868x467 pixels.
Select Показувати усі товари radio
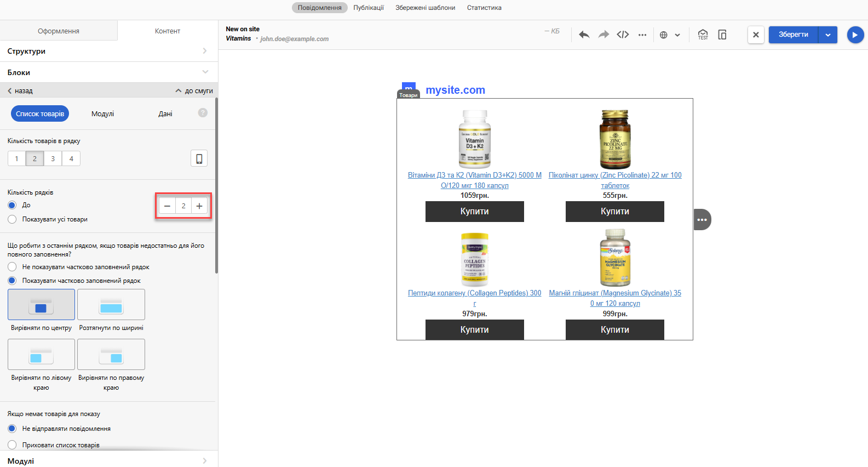[x=12, y=219]
